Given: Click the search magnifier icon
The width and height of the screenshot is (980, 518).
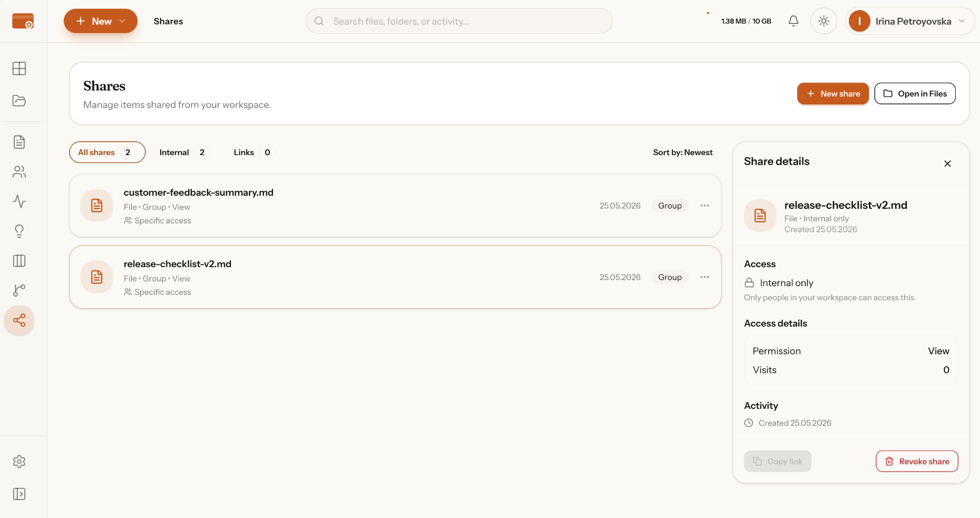Looking at the screenshot, I should click(x=319, y=21).
